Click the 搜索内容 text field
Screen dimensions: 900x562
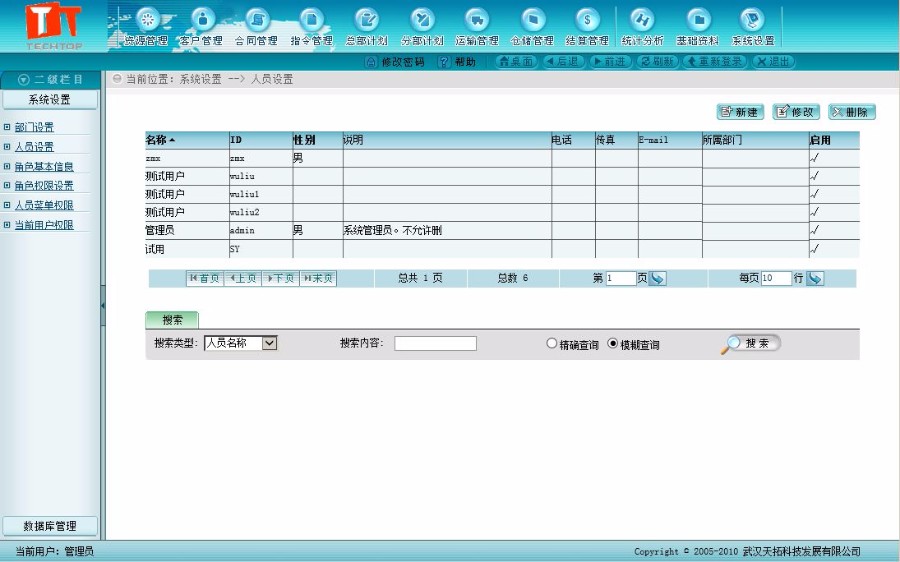coord(435,344)
